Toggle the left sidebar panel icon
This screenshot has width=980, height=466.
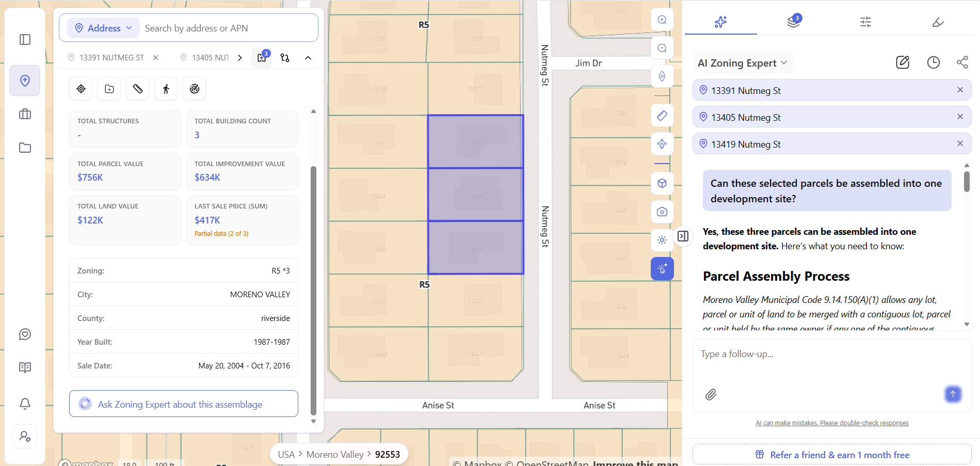(x=25, y=40)
